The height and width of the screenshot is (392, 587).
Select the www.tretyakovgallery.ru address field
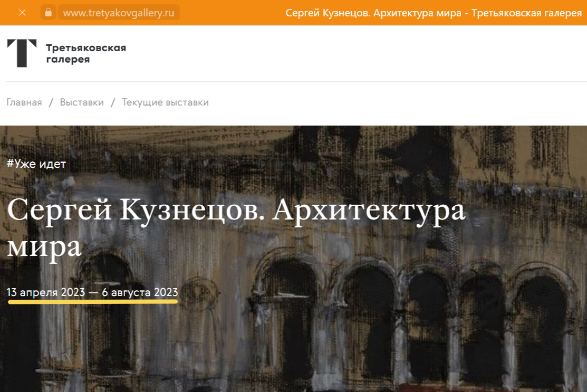(119, 13)
